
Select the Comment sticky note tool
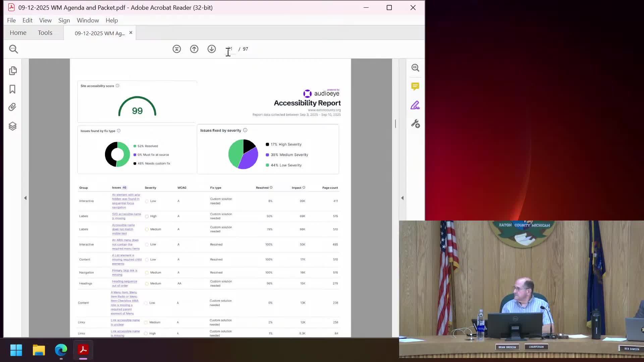[x=415, y=86]
